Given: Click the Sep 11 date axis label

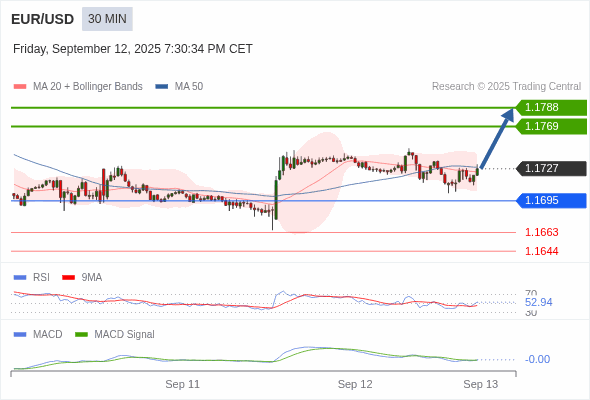Looking at the screenshot, I should point(182,384).
